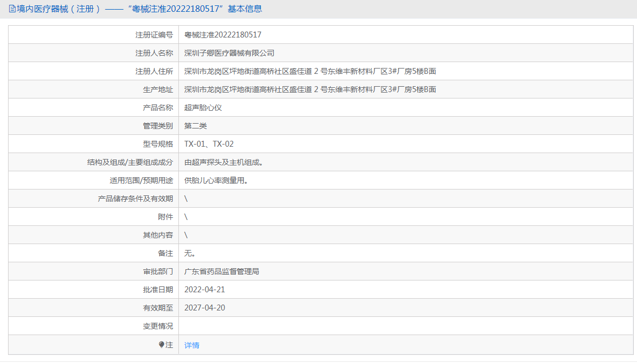Click the 注册人名称 label
This screenshot has width=637, height=364.
pyautogui.click(x=154, y=53)
